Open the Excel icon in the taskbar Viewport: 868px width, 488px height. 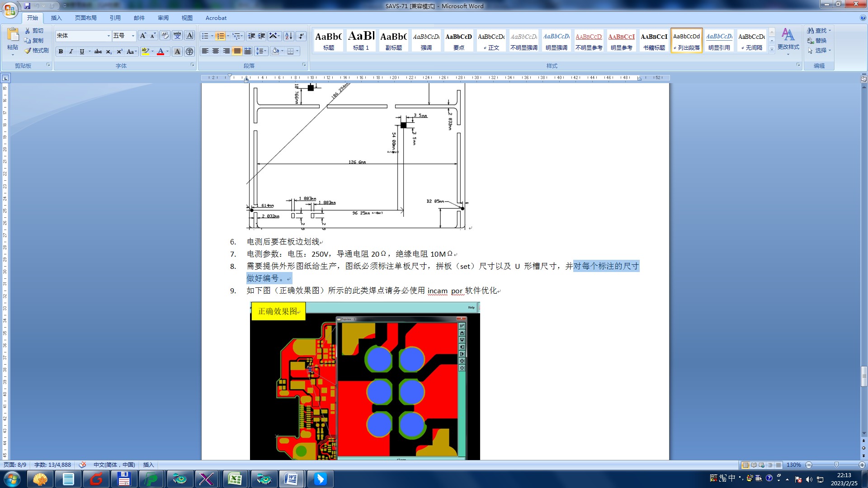[235, 479]
